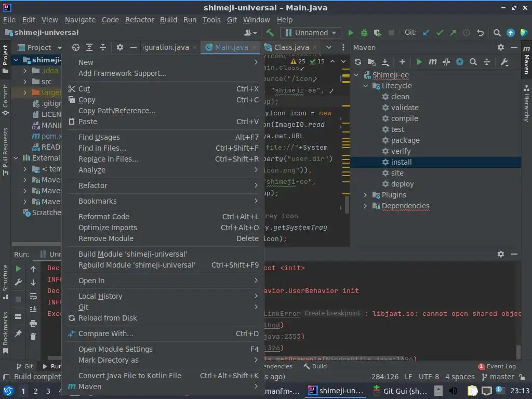
Task: Open the Event Log button
Action: [497, 366]
